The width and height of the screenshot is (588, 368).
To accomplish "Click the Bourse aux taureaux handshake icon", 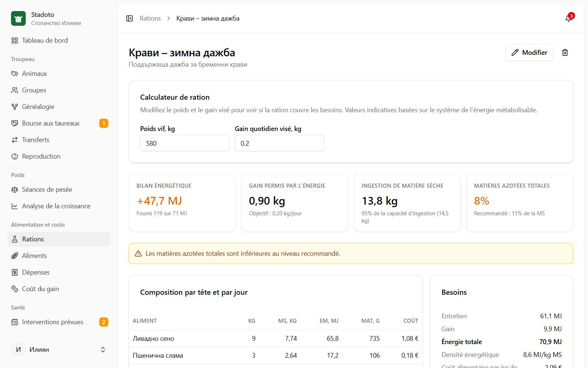I will click(x=15, y=123).
